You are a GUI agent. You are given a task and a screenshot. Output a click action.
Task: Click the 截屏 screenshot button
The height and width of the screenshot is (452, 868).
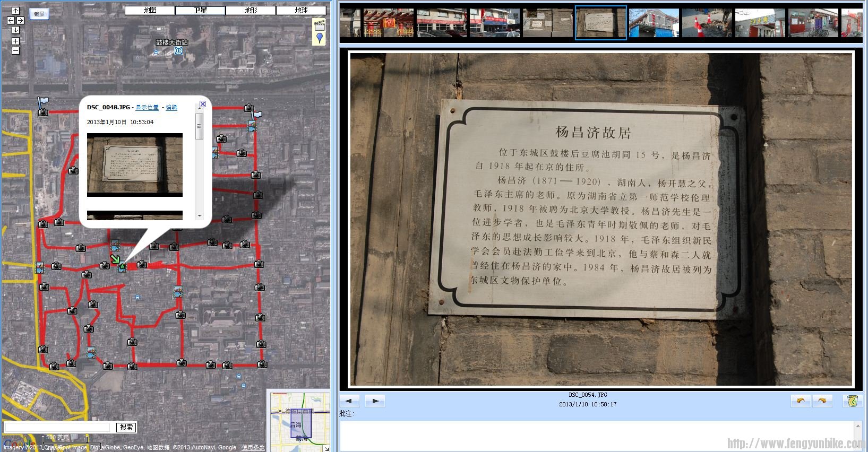(x=39, y=14)
